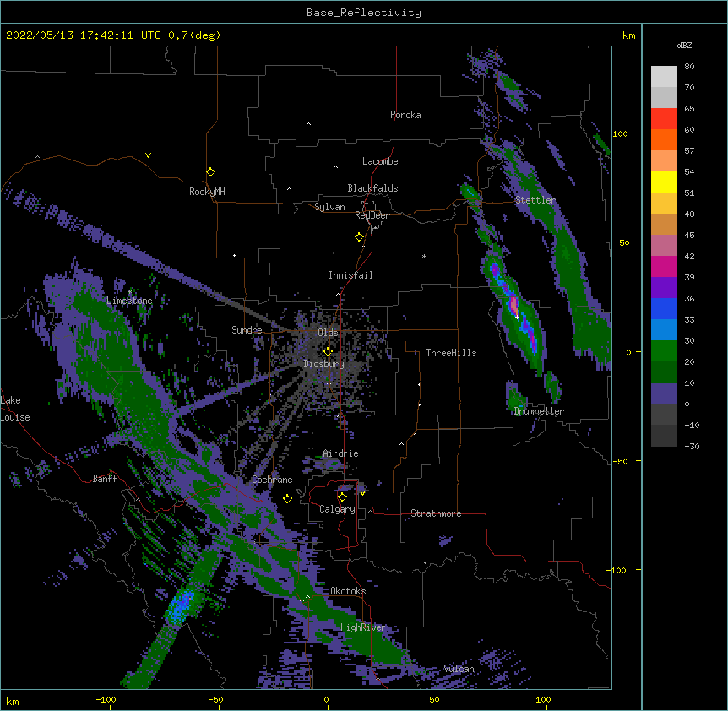Click the yellow station marker above Calgary
Screen dimensions: 728x711
[x=342, y=497]
